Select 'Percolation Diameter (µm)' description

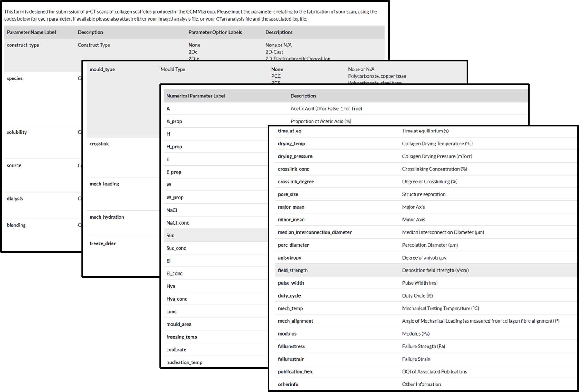430,245
